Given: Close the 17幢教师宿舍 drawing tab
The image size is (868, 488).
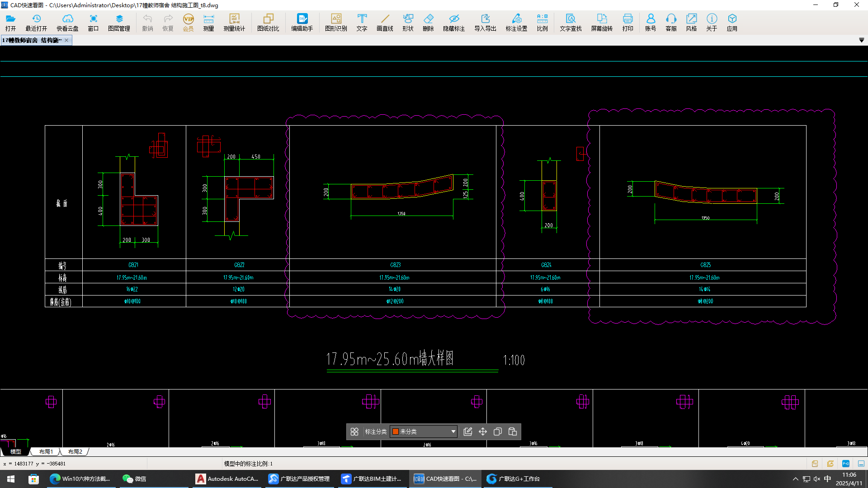Looking at the screenshot, I should pyautogui.click(x=66, y=40).
